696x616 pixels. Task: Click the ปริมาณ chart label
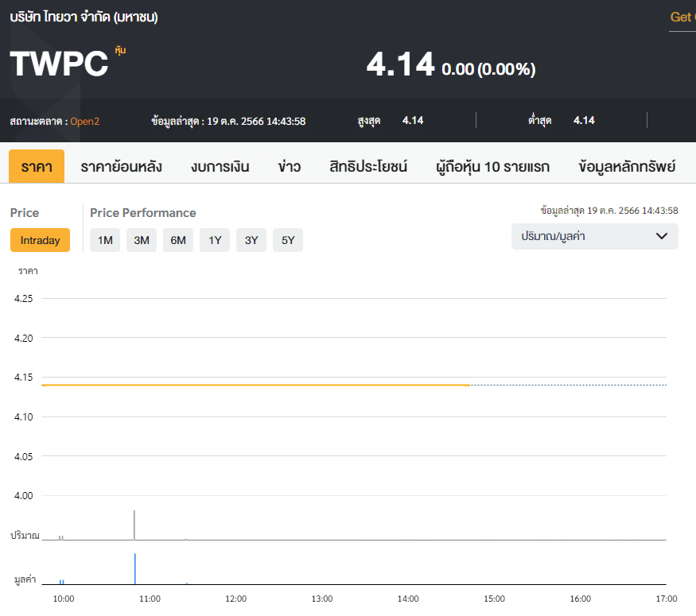[x=25, y=535]
